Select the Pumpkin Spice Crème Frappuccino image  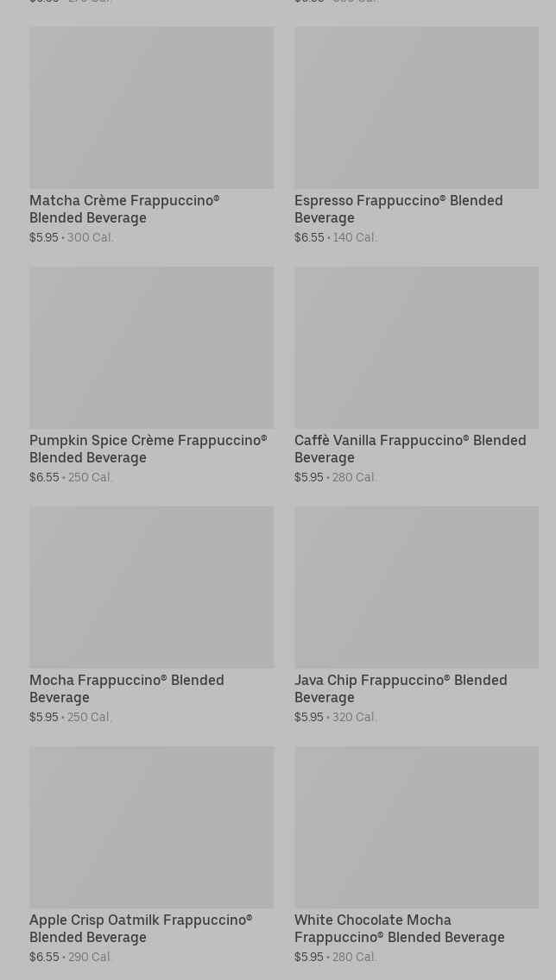pos(151,347)
